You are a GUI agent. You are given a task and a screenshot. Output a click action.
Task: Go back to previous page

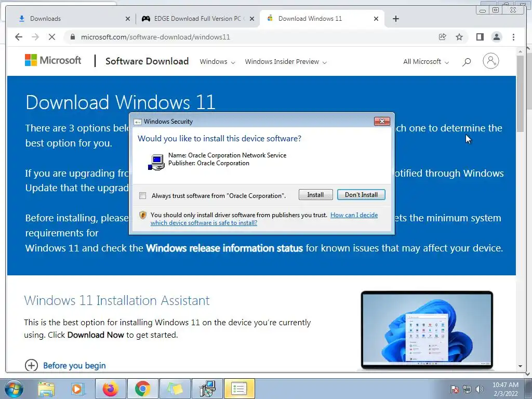tap(19, 37)
